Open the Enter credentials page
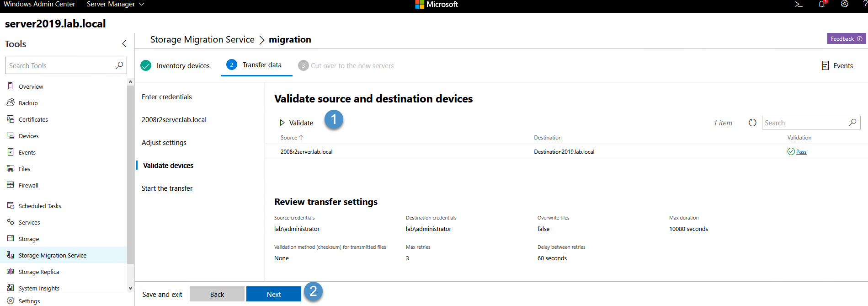This screenshot has width=868, height=306. coord(167,97)
